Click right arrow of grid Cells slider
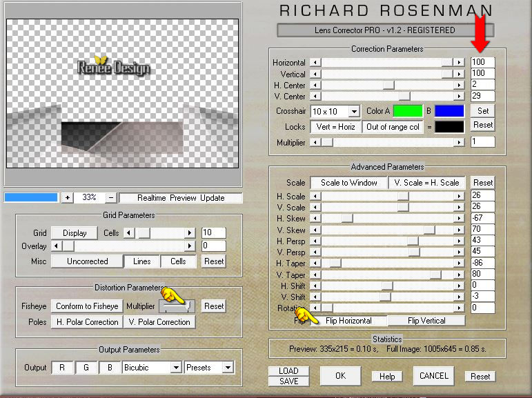532x398 pixels. pyautogui.click(x=190, y=232)
